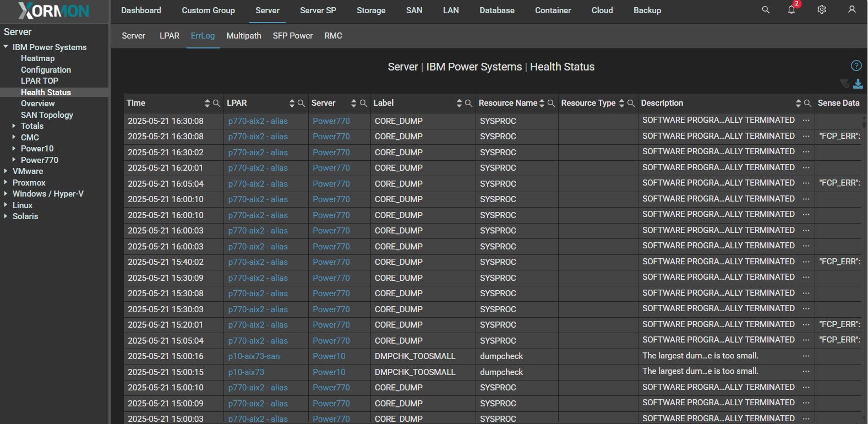The height and width of the screenshot is (424, 868).
Task: Expand the VMware tree node
Action: click(6, 171)
